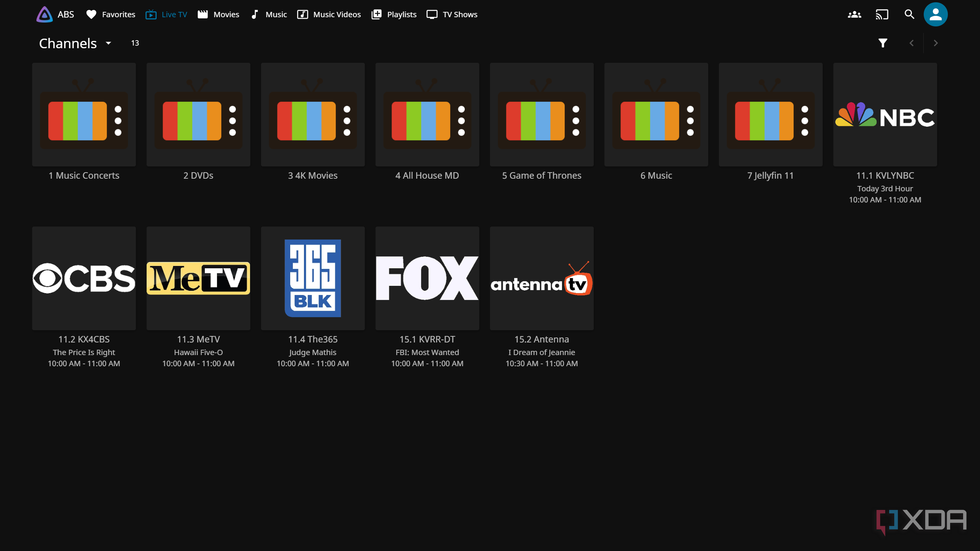
Task: Go to the previous page chevron
Action: (x=911, y=43)
